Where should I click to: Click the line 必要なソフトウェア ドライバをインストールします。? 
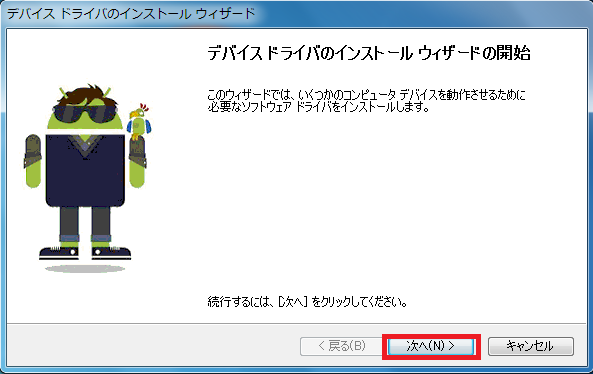[x=318, y=107]
